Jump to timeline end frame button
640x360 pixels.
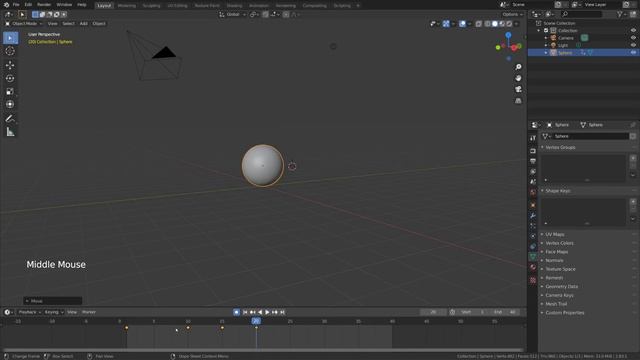pos(282,312)
